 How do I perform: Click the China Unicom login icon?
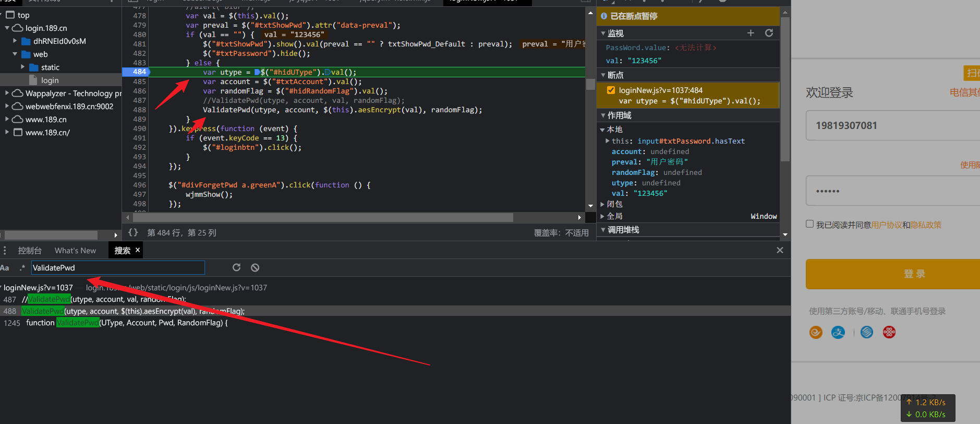coord(889,332)
